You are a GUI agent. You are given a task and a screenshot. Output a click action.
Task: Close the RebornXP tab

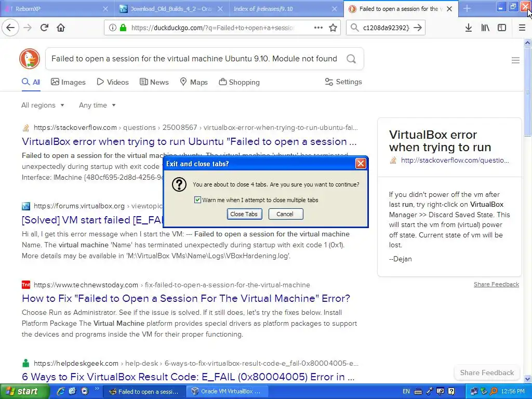[105, 9]
